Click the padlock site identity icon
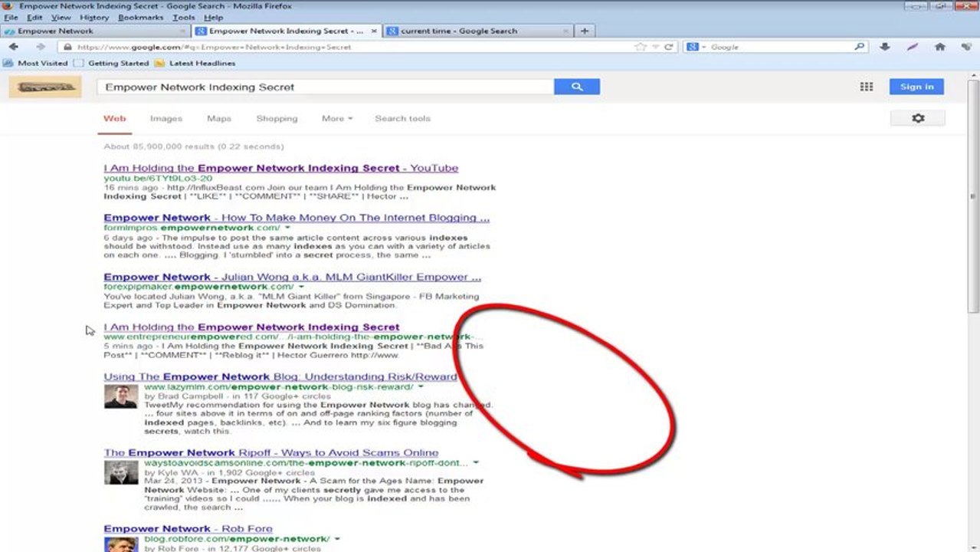 (x=68, y=47)
